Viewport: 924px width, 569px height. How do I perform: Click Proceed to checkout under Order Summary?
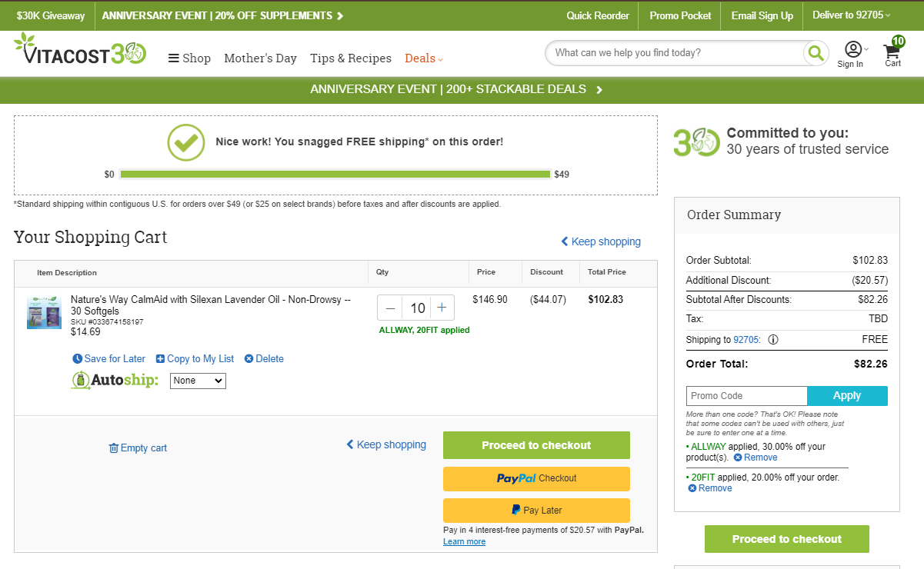[787, 539]
